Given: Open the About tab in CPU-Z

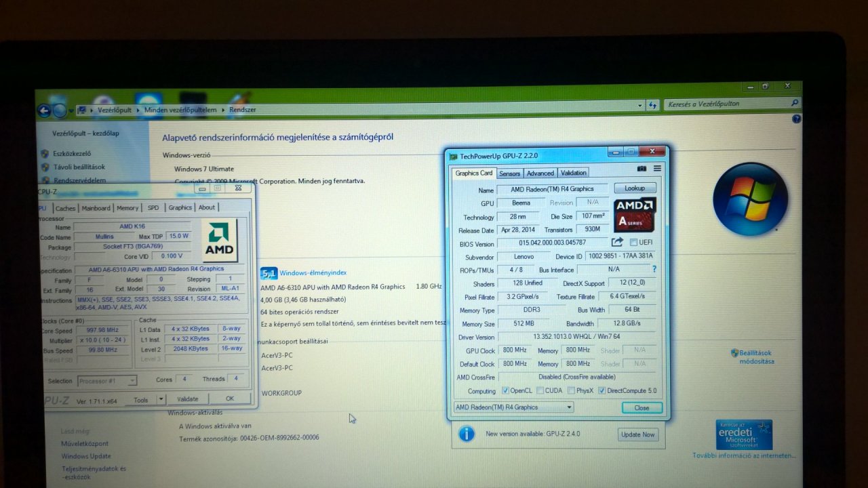Looking at the screenshot, I should coord(207,208).
